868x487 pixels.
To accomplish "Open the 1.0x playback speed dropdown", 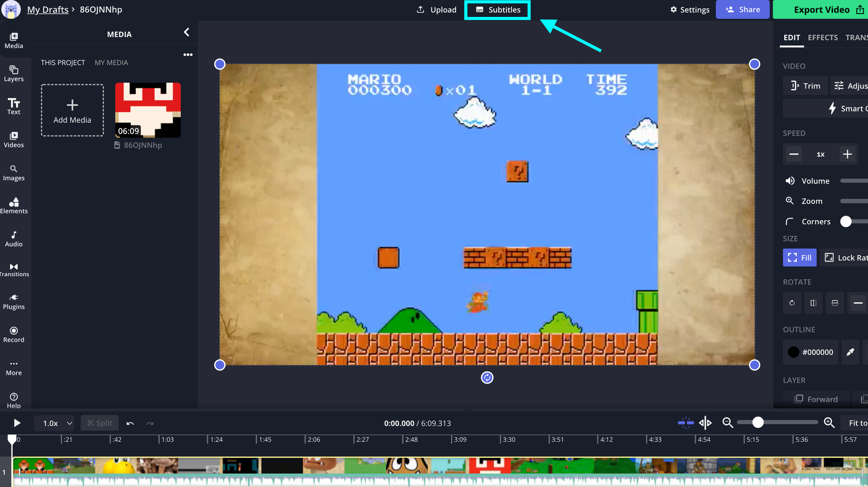I will tap(57, 423).
